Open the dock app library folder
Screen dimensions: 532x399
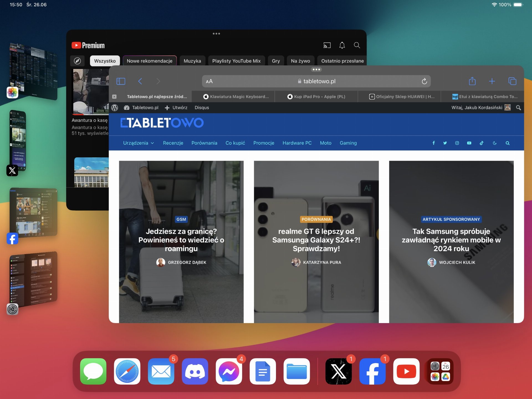pos(440,372)
